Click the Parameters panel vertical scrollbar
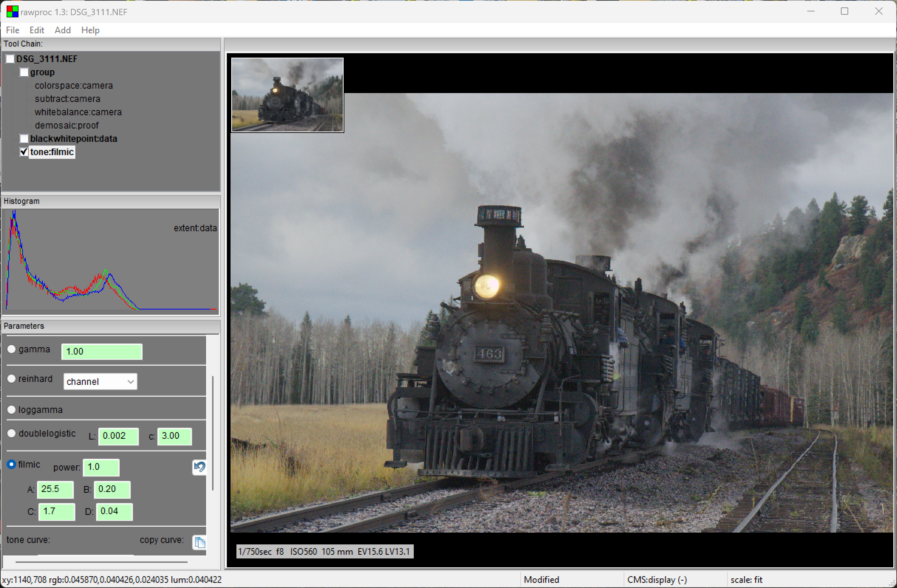The width and height of the screenshot is (897, 588). pyautogui.click(x=213, y=433)
